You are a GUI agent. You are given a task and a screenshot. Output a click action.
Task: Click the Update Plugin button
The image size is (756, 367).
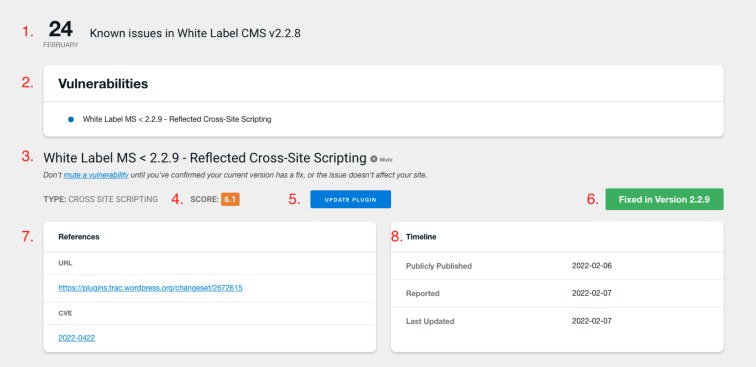(x=351, y=199)
